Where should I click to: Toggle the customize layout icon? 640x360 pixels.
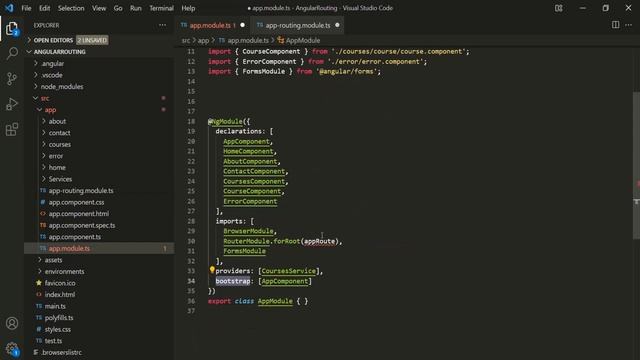coord(558,8)
